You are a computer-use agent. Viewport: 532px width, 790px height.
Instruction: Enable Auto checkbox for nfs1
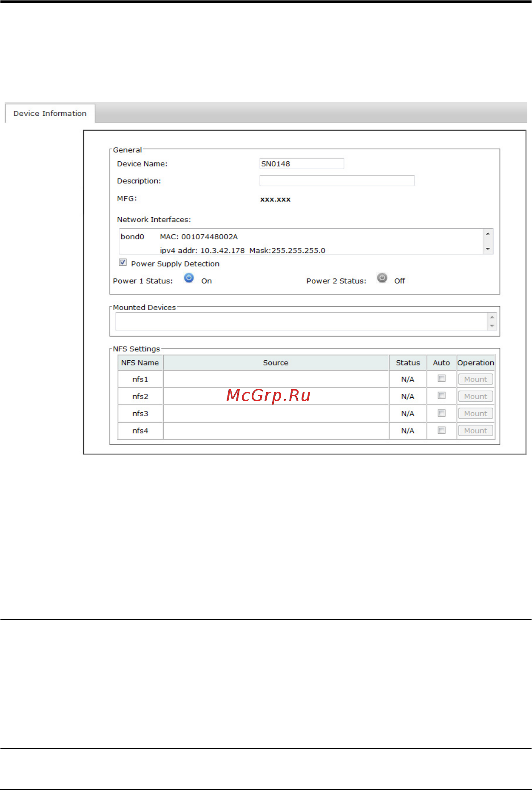click(442, 378)
